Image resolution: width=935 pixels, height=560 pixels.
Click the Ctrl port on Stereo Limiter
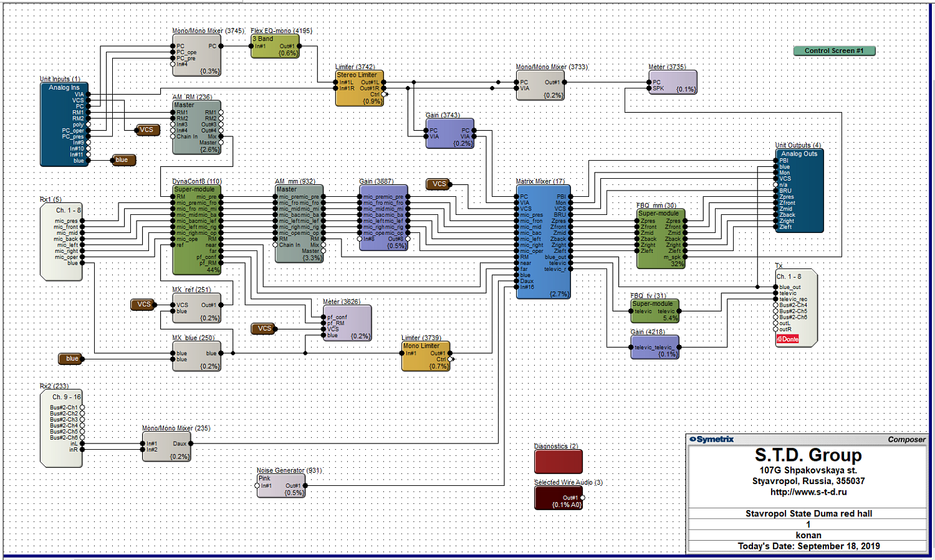(383, 95)
